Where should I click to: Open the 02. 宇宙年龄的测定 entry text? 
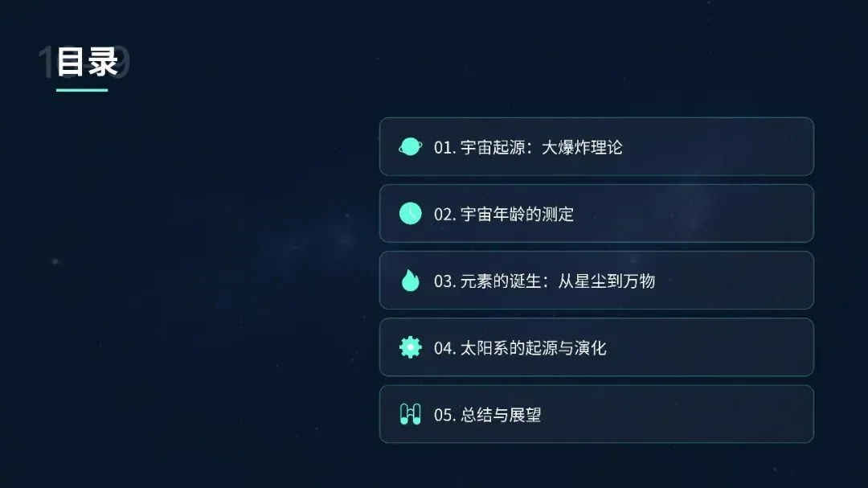(x=504, y=214)
